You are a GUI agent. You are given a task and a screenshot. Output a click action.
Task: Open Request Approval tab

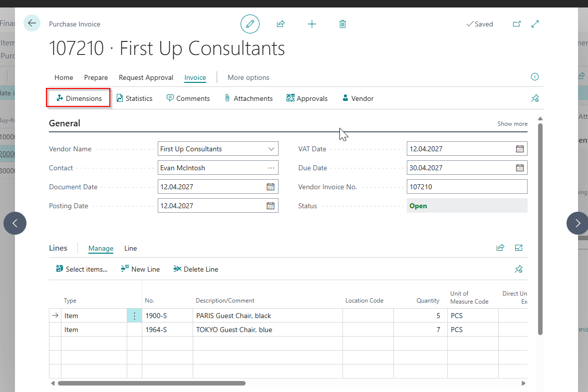coord(146,77)
